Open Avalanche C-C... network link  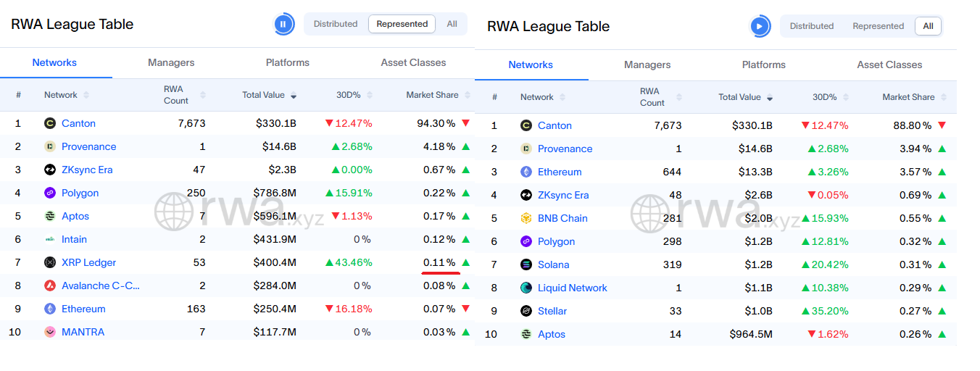pos(101,285)
